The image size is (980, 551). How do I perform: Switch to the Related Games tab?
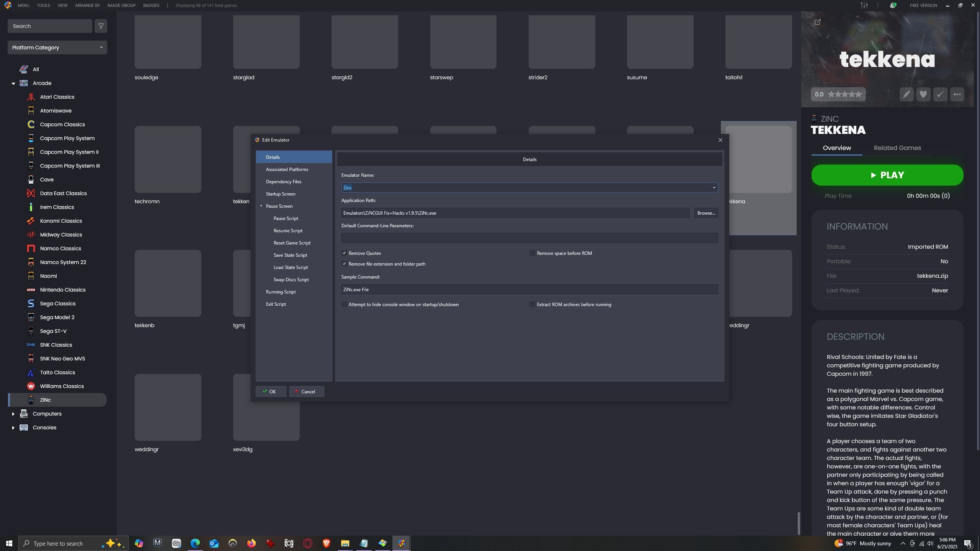pos(897,148)
